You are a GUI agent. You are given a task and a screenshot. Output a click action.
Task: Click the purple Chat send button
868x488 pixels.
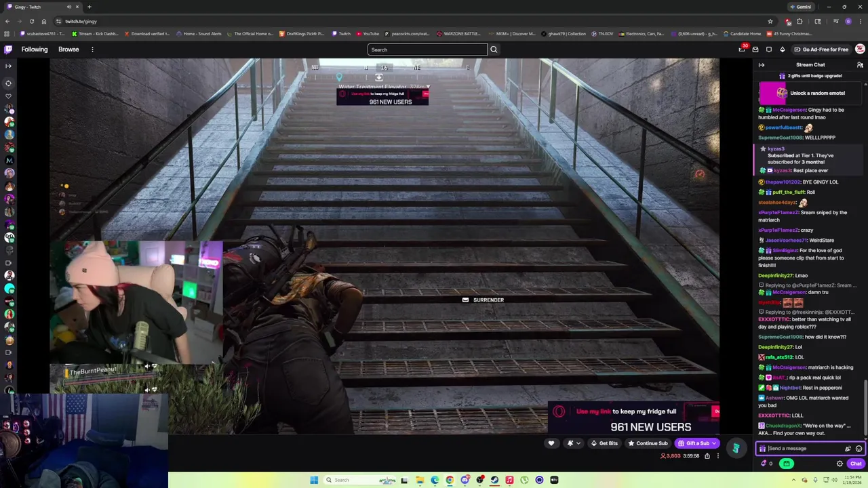pyautogui.click(x=856, y=464)
